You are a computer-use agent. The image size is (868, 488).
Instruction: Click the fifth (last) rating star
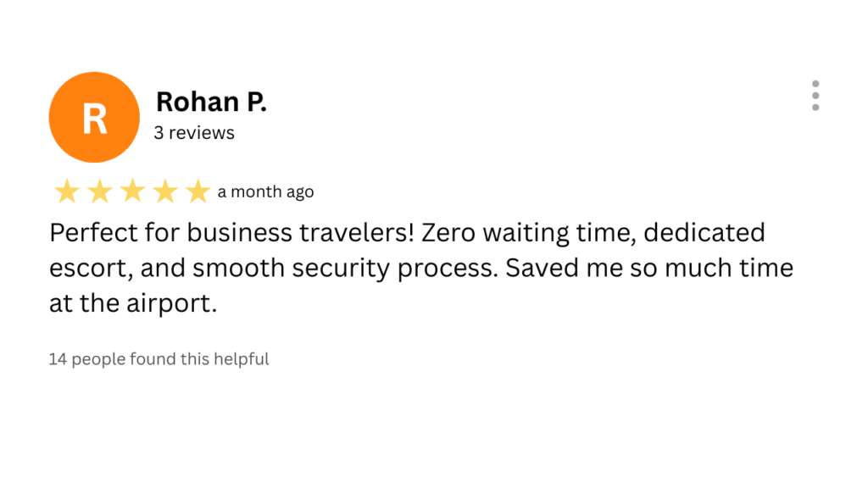coord(198,192)
